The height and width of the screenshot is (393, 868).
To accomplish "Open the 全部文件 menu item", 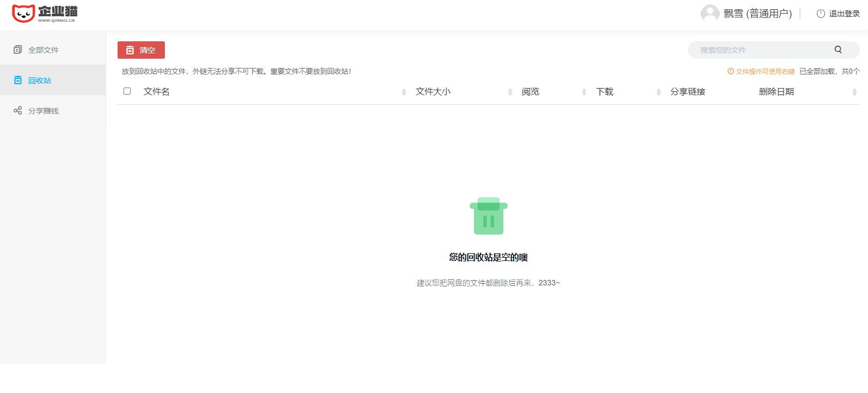I will 44,50.
